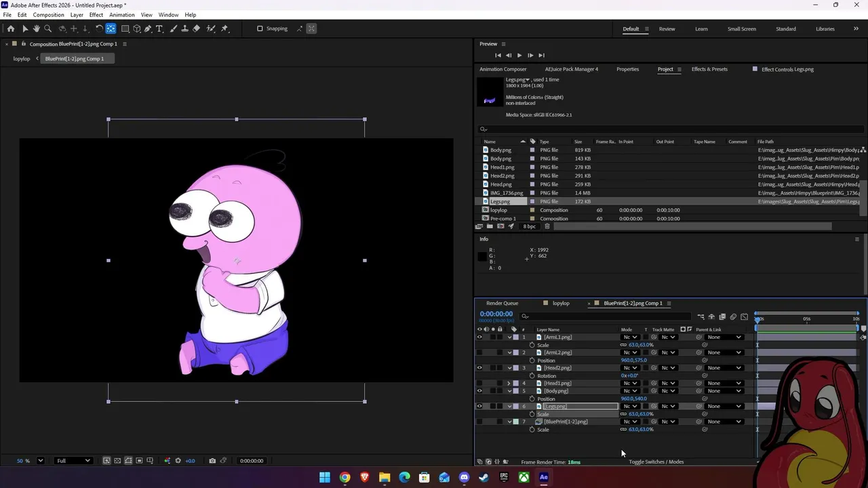The image size is (868, 488).
Task: Show the ArmL2.png layer
Action: click(479, 352)
